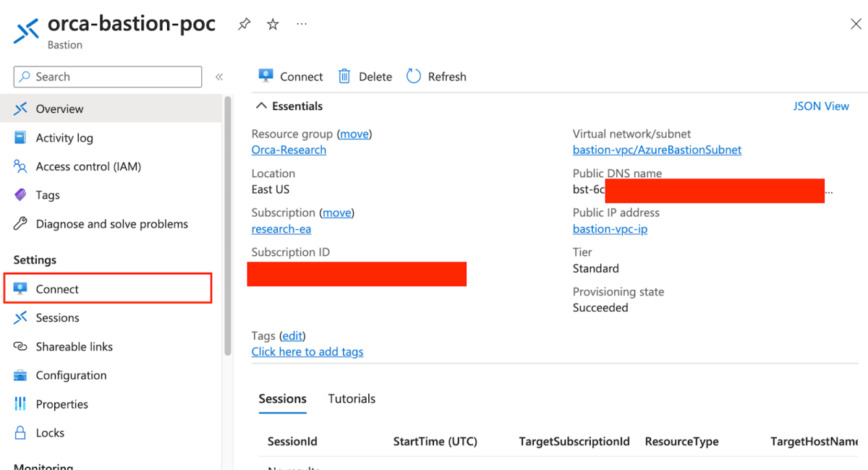868x470 pixels.
Task: Open the Orca-Research resource group
Action: pos(289,150)
